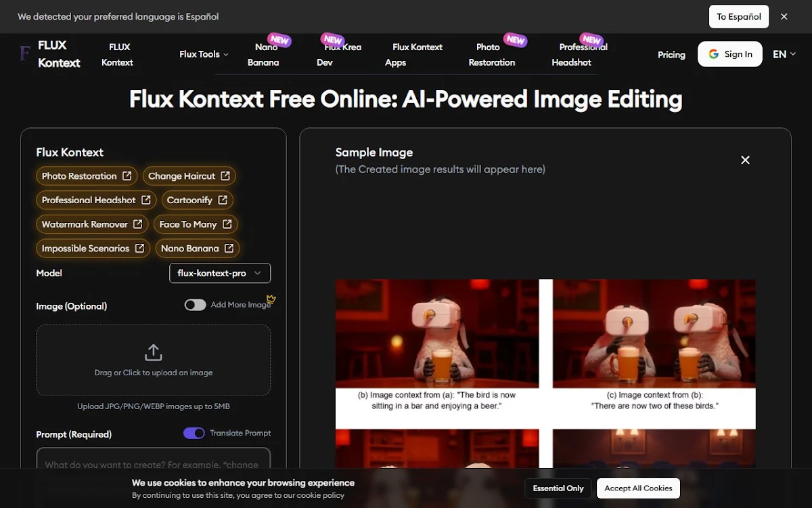
Task: Open the Professional Headshot nav item
Action: pos(579,54)
